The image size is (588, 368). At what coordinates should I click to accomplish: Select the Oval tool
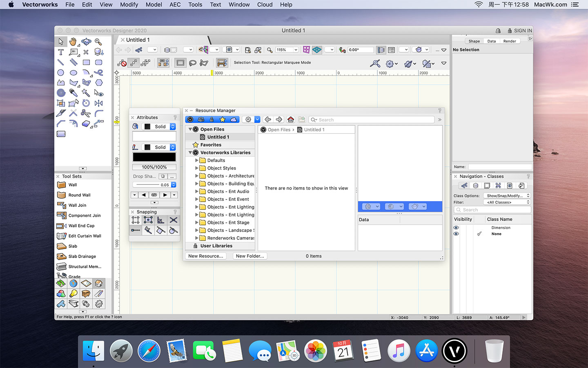tap(73, 72)
